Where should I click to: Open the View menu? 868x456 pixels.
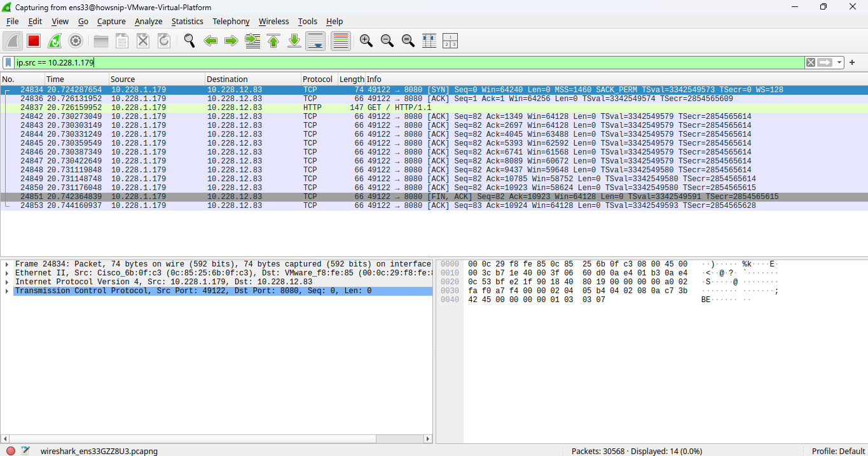click(60, 22)
